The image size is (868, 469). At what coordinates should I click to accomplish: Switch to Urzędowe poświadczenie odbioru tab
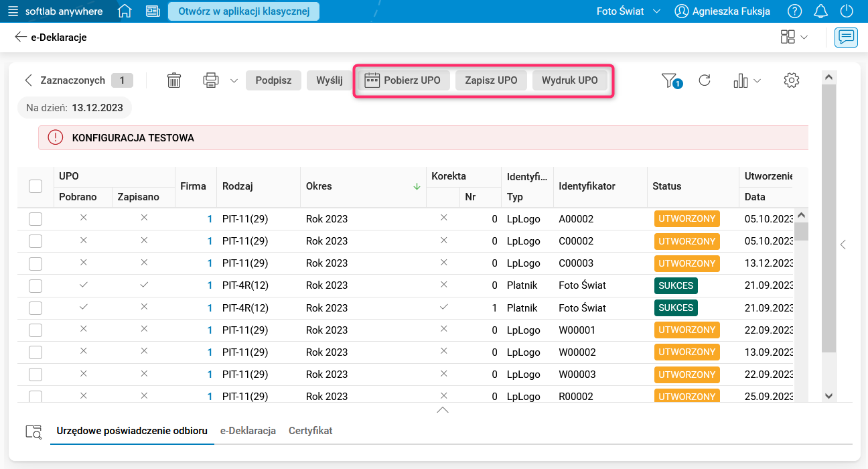[132, 431]
